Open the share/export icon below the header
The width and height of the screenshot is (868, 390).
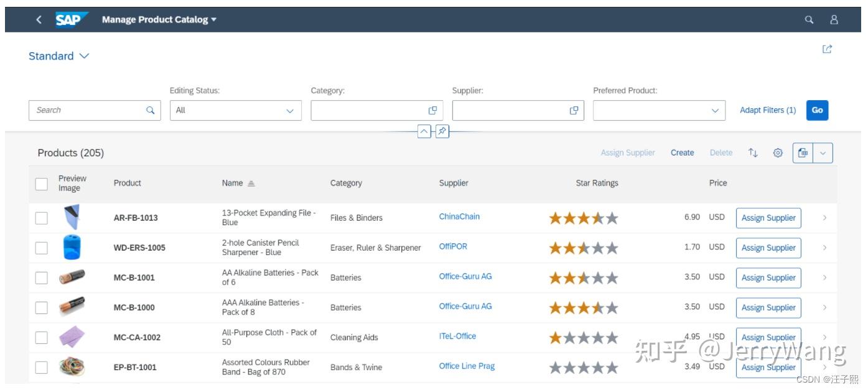[828, 49]
